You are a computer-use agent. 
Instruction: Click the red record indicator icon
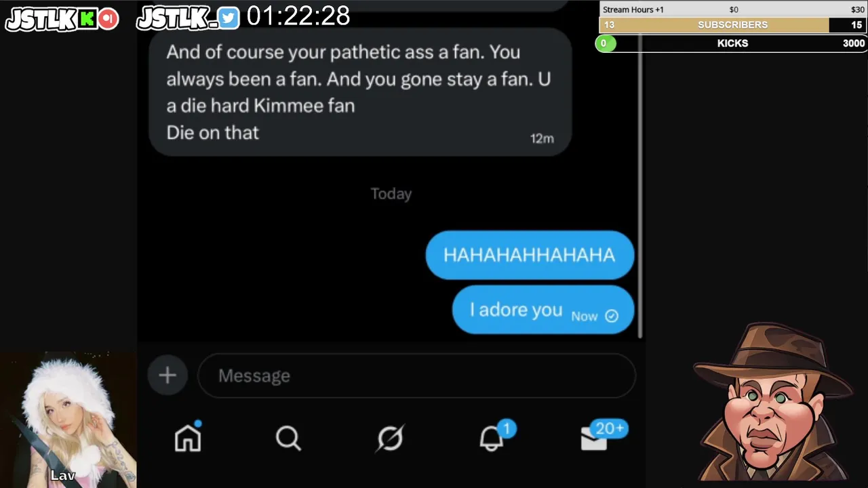click(x=108, y=19)
